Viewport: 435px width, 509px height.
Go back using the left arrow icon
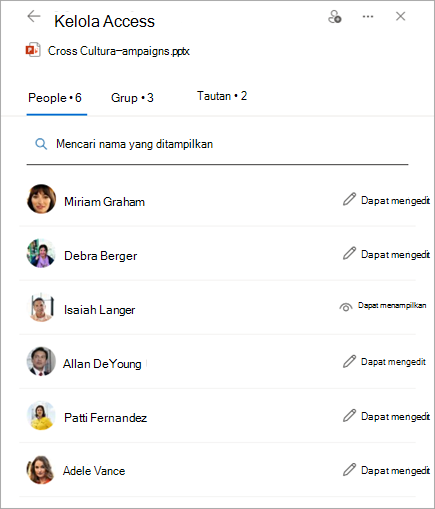click(x=34, y=16)
